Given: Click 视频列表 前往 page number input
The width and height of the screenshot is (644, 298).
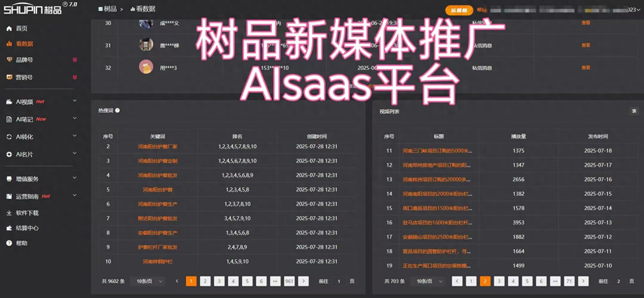Looking at the screenshot, I should pos(619,281).
